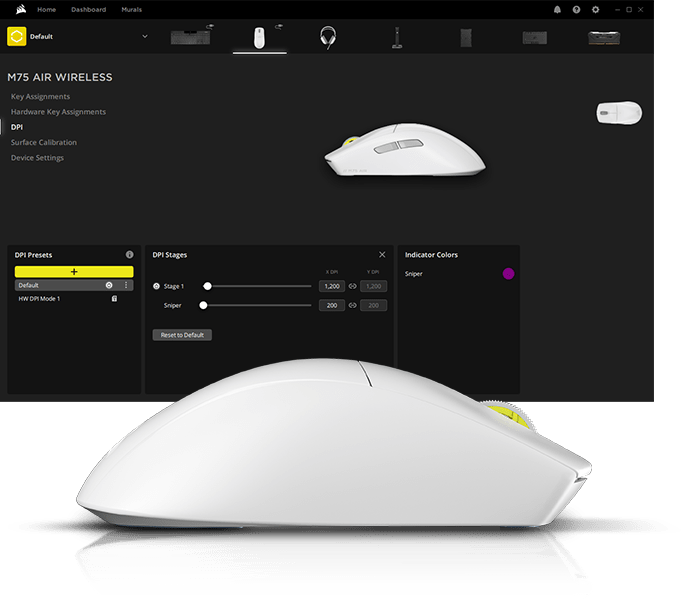Image resolution: width=681 pixels, height=607 pixels.
Task: Show DPI Presets info tooltip icon
Action: tap(129, 255)
